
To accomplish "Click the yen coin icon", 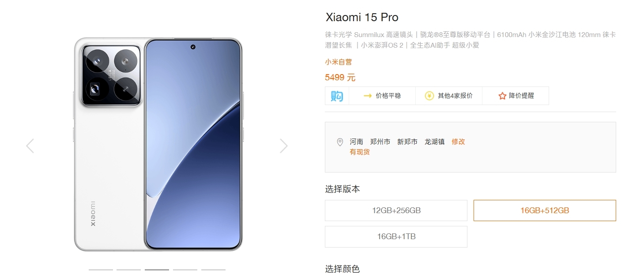I will click(x=429, y=96).
